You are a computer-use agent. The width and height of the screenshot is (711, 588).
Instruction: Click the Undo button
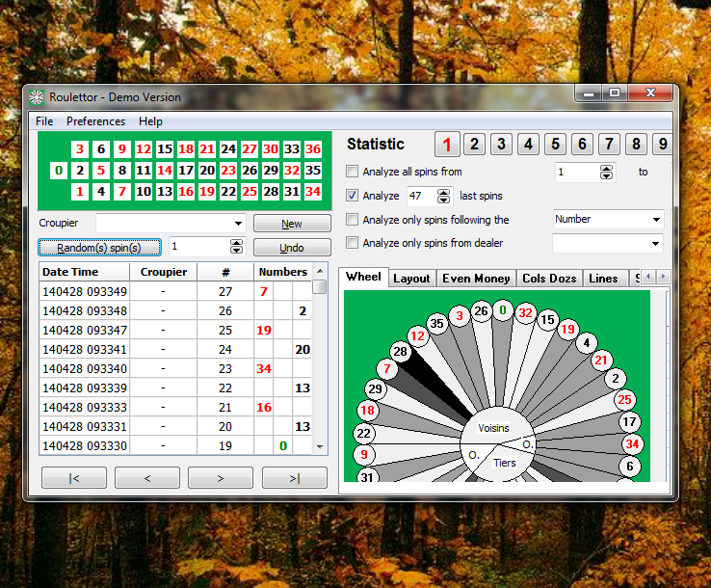pos(292,248)
